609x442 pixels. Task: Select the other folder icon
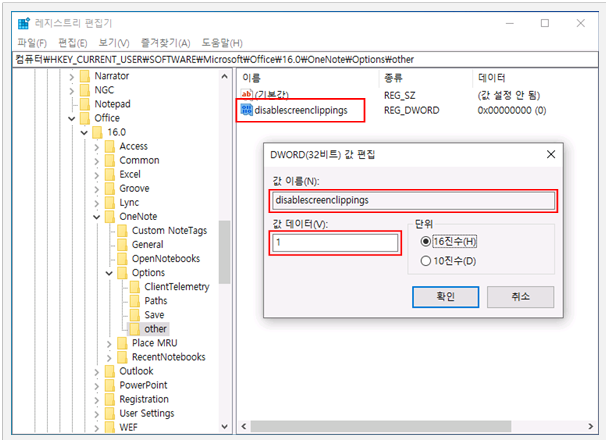[135, 329]
